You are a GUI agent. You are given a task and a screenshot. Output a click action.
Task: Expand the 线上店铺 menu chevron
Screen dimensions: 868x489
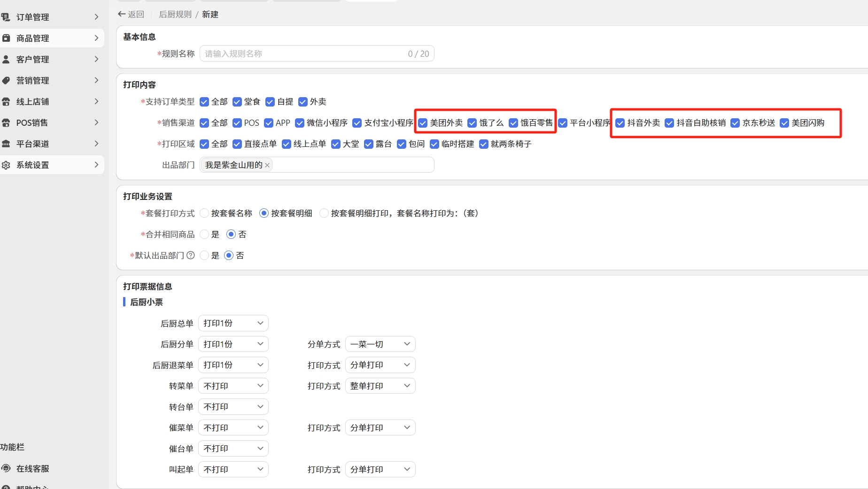(x=96, y=101)
